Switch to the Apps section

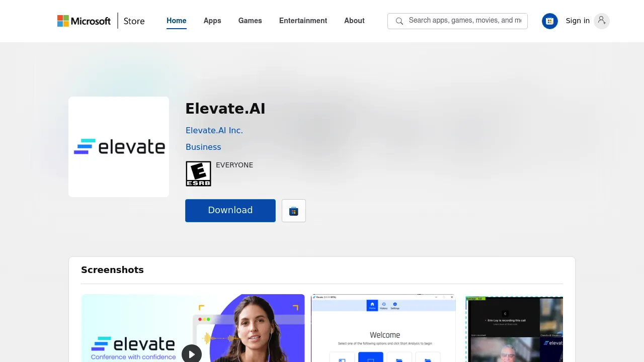click(212, 21)
